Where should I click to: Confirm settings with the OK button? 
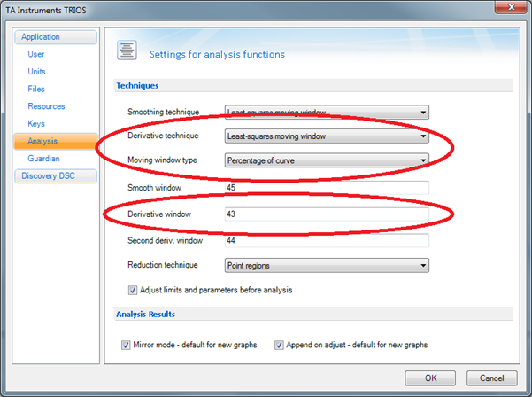point(430,378)
